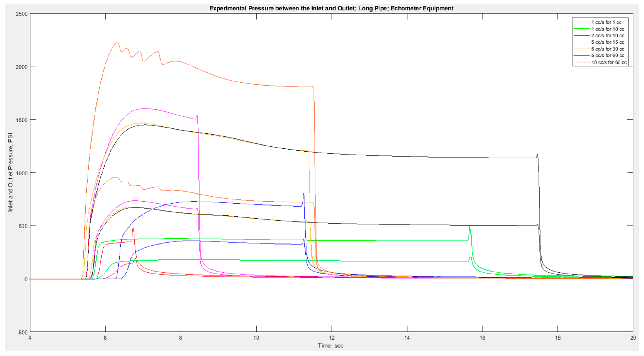
Task: Click the 'Time, sec' x-axis label
Action: click(x=330, y=346)
